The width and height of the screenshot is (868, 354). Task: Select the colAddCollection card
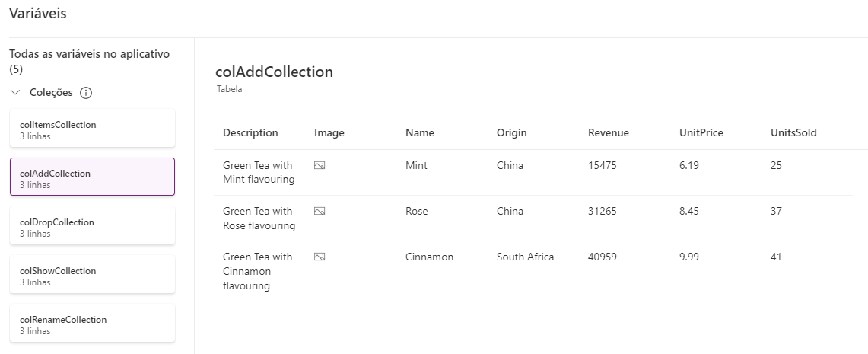point(92,177)
